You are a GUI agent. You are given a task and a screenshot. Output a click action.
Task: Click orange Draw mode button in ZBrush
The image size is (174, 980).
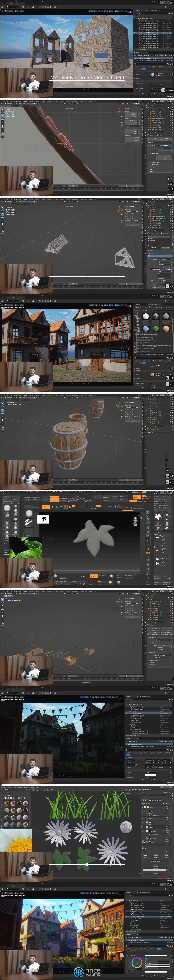[48, 507]
